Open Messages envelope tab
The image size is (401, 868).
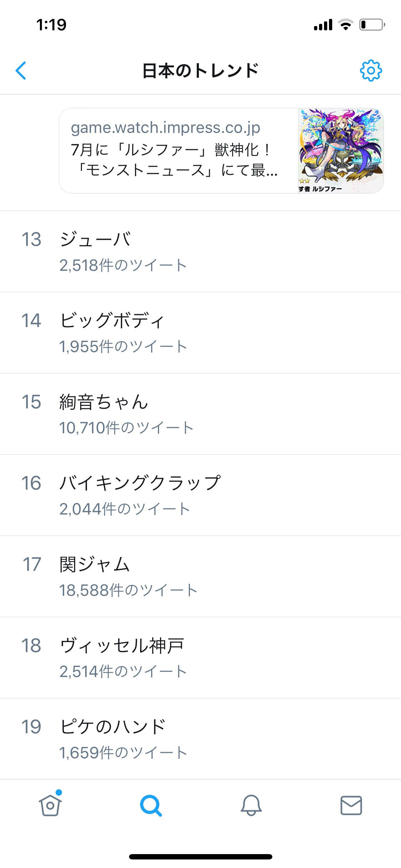coord(351,805)
